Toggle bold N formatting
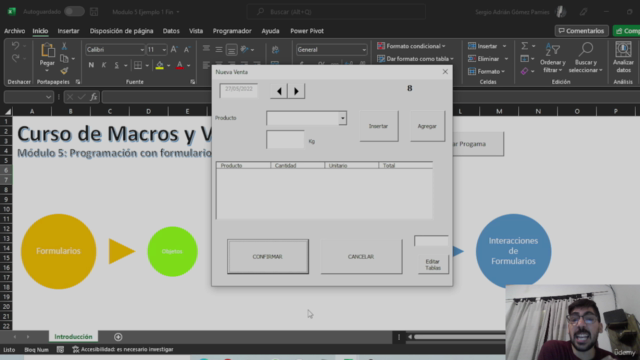The width and height of the screenshot is (640, 360). pos(91,65)
